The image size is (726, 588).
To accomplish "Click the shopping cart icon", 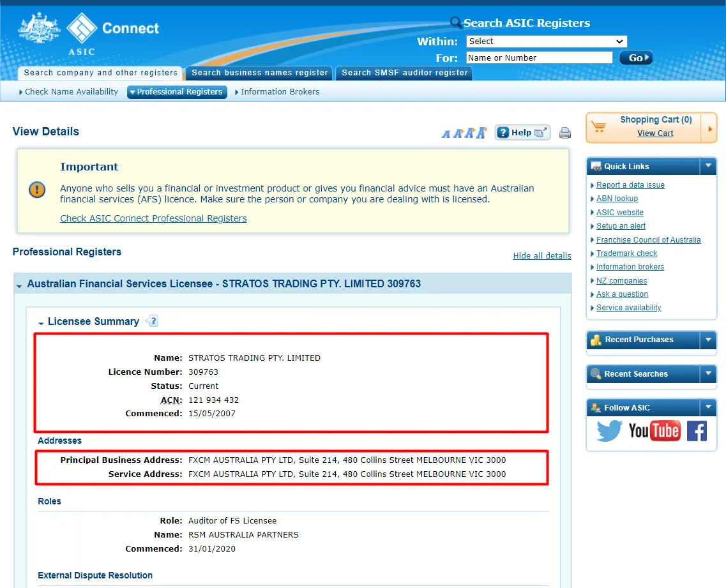I will [x=598, y=126].
